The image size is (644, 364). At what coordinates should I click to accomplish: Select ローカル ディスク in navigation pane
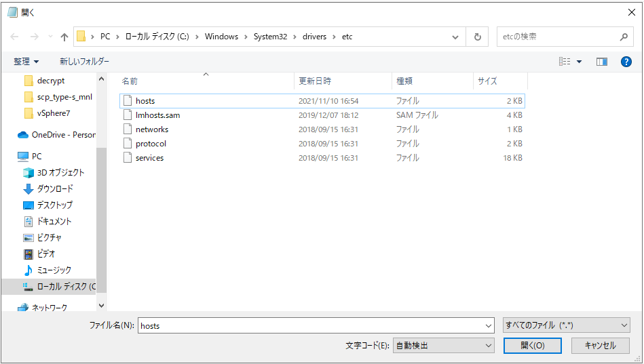click(48, 287)
